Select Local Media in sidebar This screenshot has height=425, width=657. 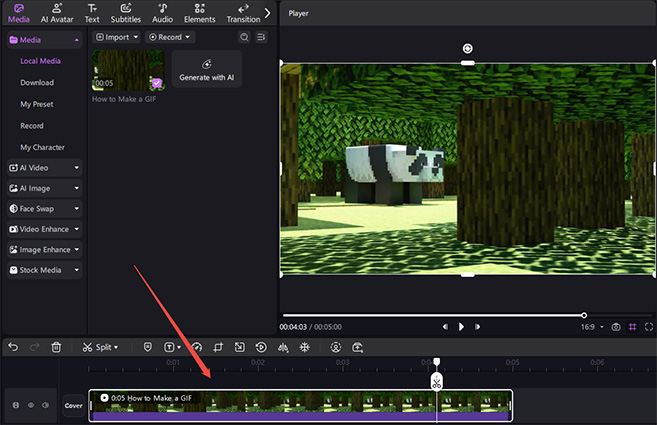point(41,61)
